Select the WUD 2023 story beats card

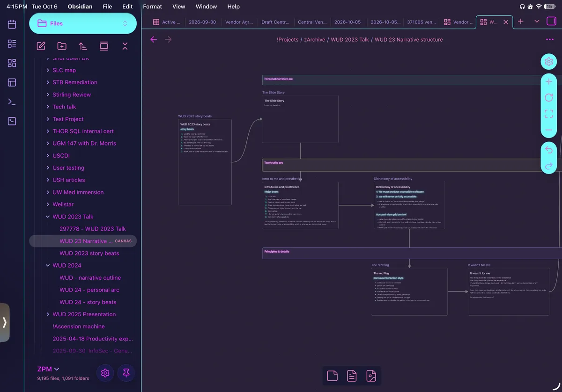pyautogui.click(x=205, y=162)
